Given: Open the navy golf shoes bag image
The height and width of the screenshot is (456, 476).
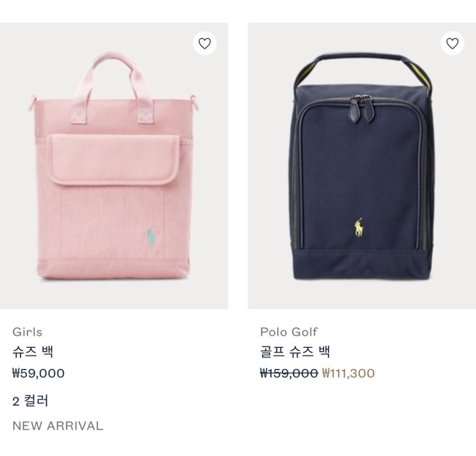Looking at the screenshot, I should 362,166.
